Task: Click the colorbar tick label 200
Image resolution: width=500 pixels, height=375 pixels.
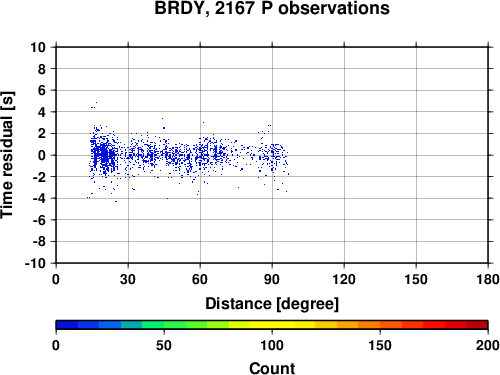Action: [x=487, y=345]
